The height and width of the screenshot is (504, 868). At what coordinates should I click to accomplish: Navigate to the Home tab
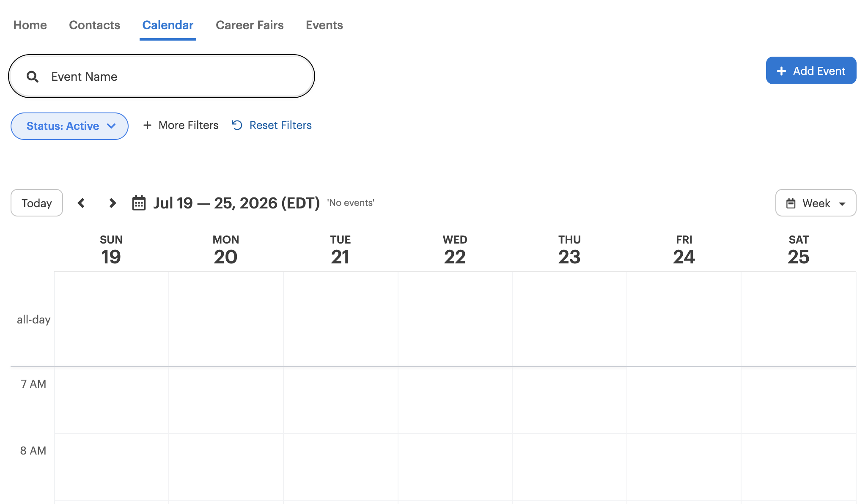click(x=30, y=25)
